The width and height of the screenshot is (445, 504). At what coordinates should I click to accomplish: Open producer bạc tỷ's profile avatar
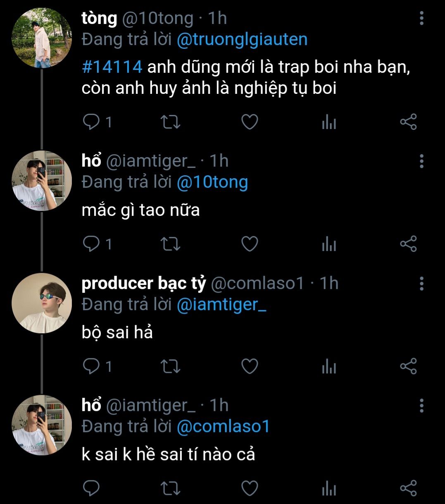(41, 303)
